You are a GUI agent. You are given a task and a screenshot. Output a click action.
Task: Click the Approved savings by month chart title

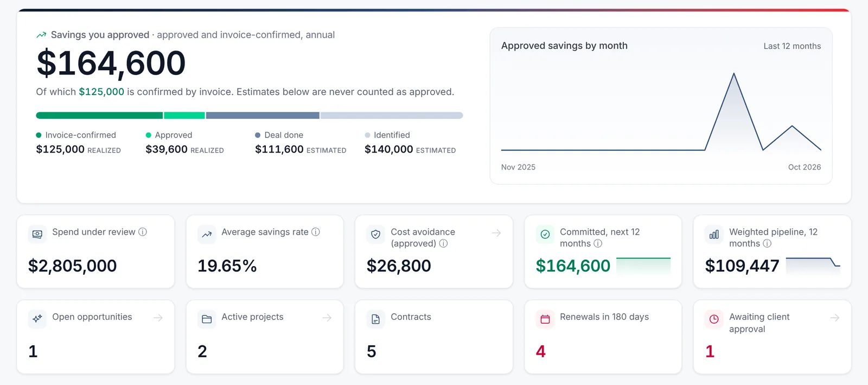564,46
